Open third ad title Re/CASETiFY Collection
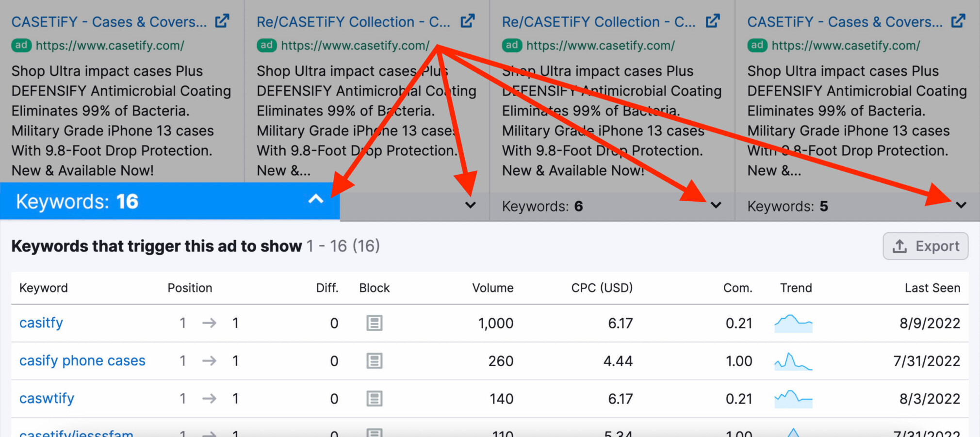 599,22
